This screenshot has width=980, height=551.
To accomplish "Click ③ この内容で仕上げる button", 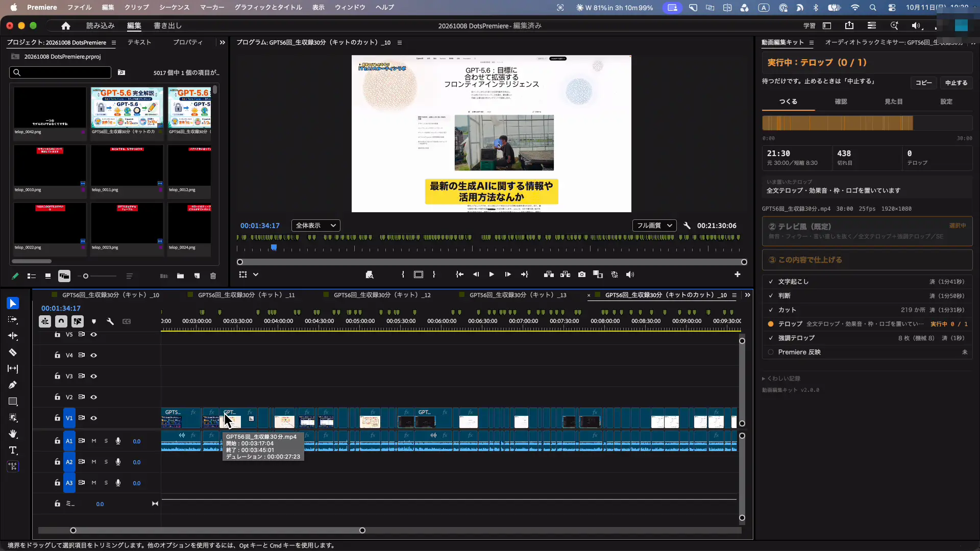I will point(867,260).
